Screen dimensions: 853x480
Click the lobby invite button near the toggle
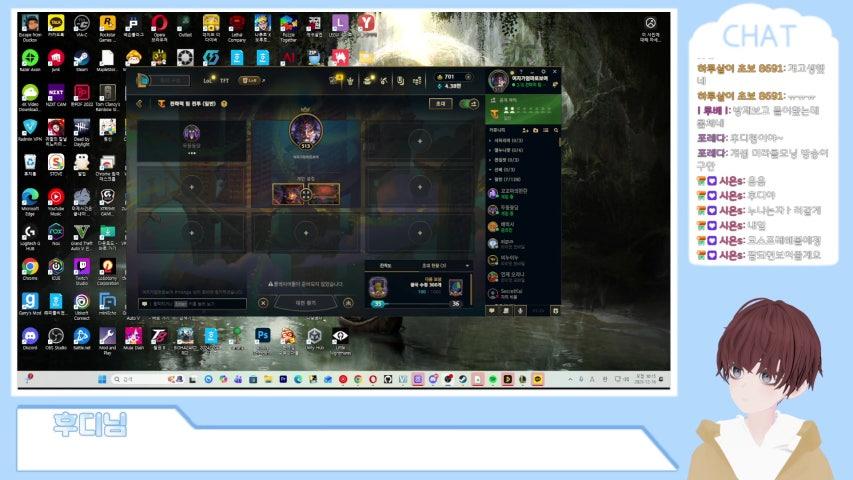point(440,103)
